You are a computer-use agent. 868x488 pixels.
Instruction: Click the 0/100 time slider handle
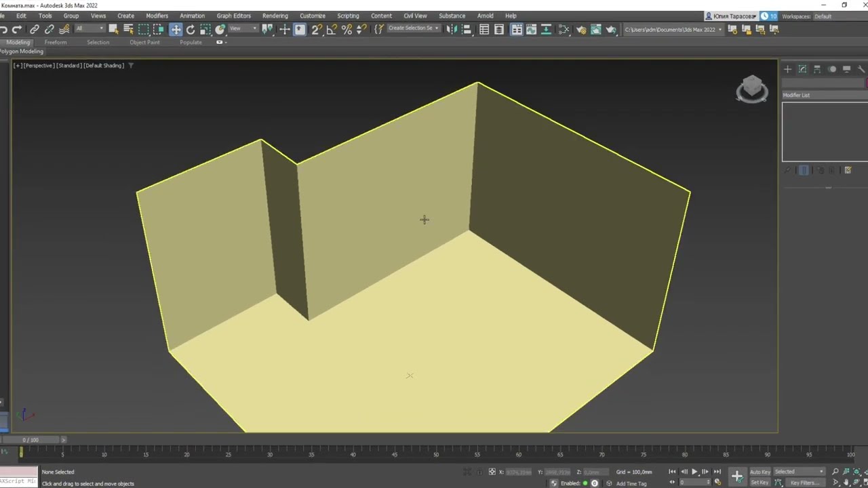(33, 440)
